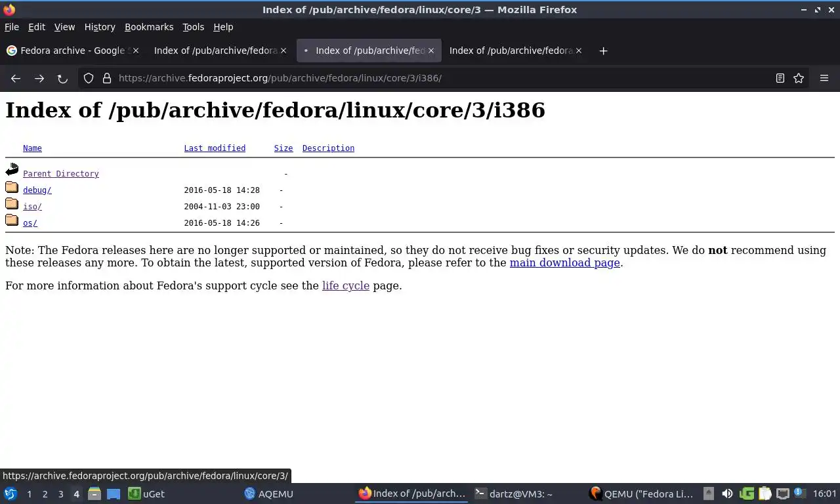Sort listing by Size column
Viewport: 840px width, 504px height.
[x=283, y=148]
